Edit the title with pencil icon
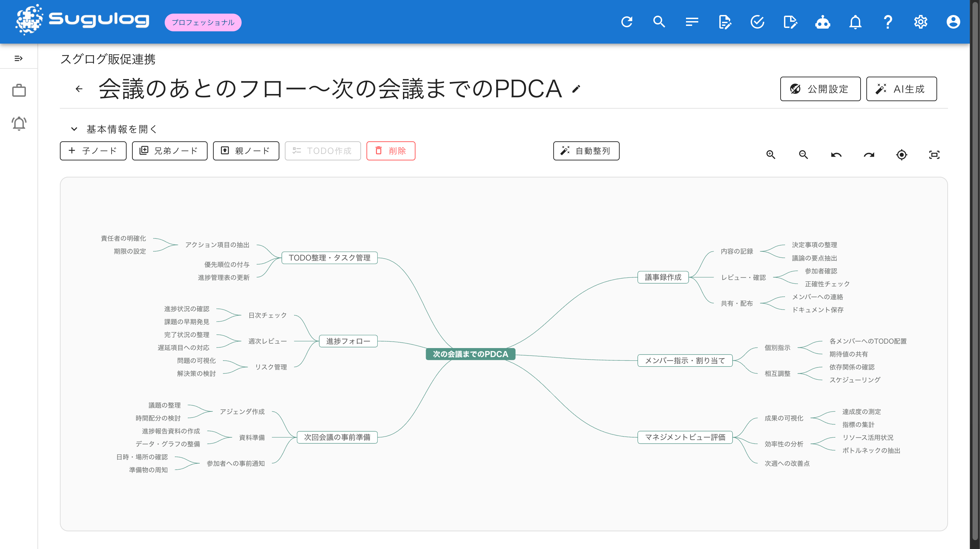This screenshot has height=549, width=980. (576, 89)
